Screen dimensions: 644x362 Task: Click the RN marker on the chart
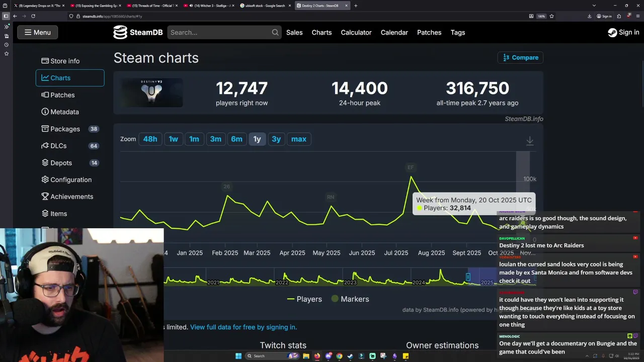(x=331, y=197)
